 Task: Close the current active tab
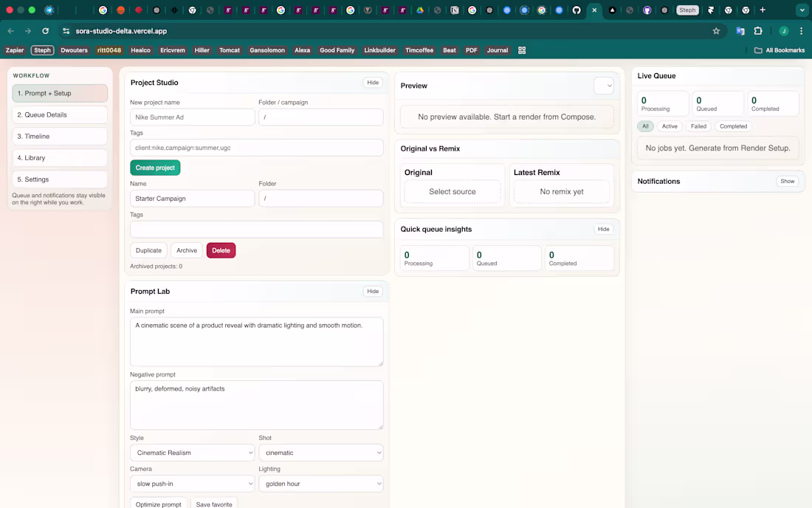pos(594,10)
